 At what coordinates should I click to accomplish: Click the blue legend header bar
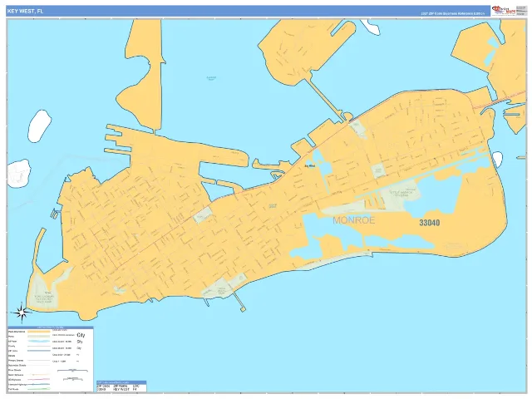click(50, 328)
